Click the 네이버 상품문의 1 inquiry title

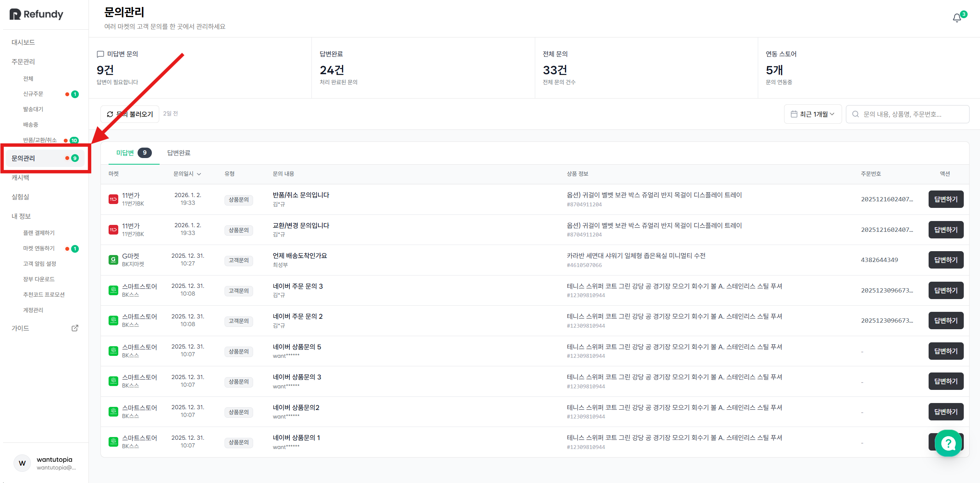point(296,438)
